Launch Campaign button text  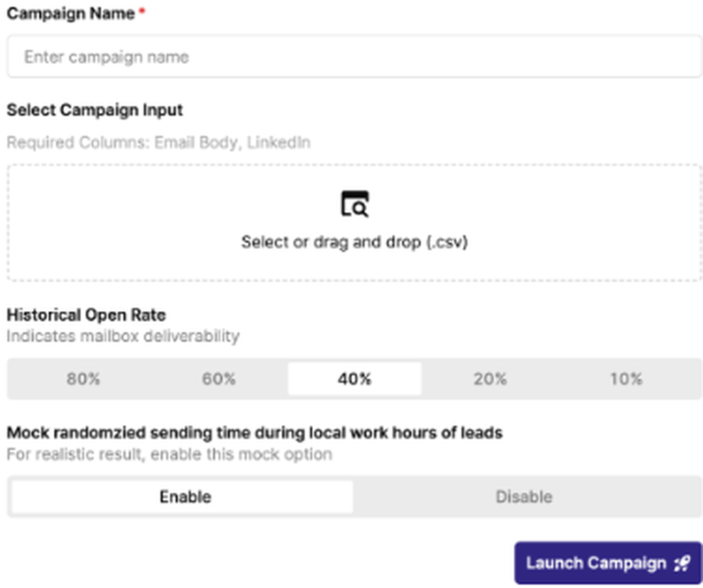click(x=596, y=563)
